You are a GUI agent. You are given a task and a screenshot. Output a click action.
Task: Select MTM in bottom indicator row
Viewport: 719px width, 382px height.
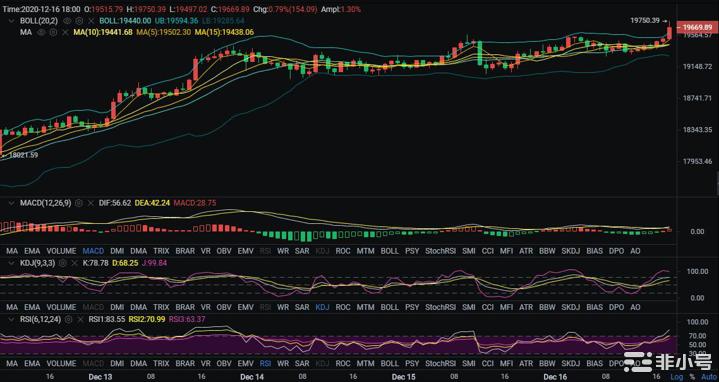coord(365,363)
